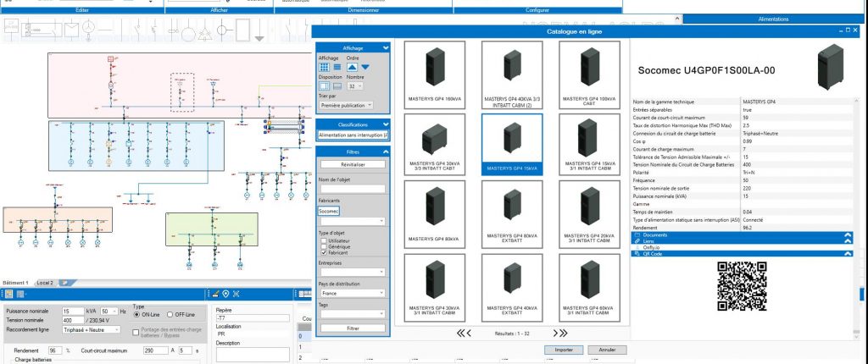
Task: Click the Importer button
Action: (564, 350)
